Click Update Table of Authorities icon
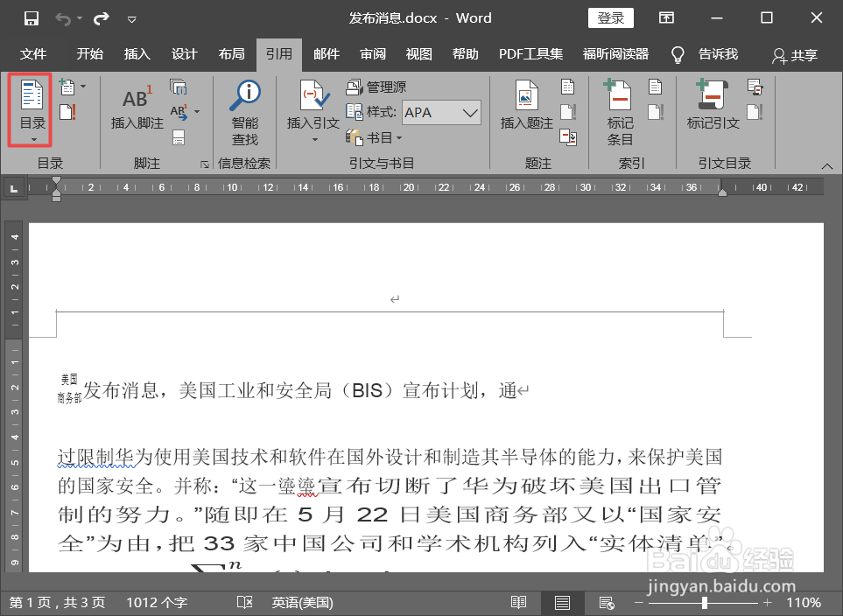 pos(755,112)
